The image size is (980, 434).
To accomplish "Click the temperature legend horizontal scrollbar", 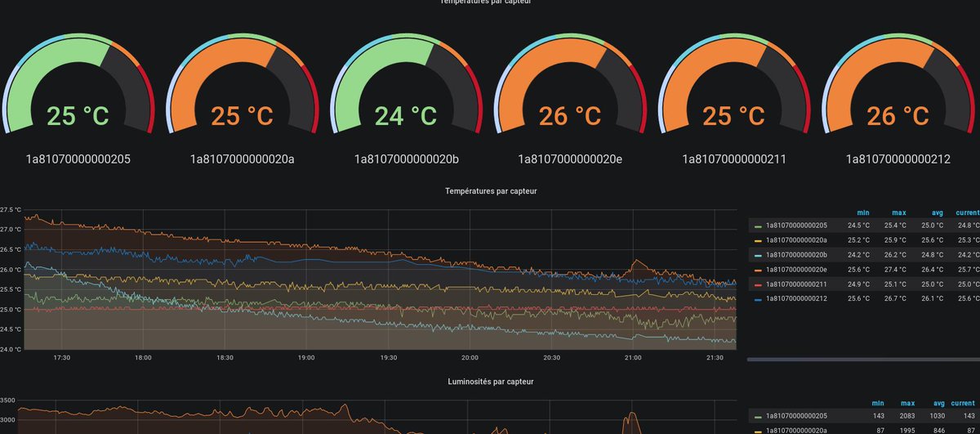I will (863, 359).
